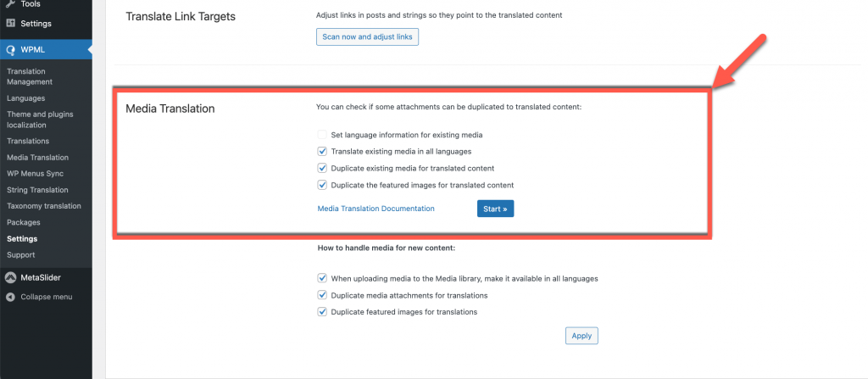Viewport: 868px width, 379px height.
Task: Toggle Duplicate featured images for translations
Action: click(322, 311)
